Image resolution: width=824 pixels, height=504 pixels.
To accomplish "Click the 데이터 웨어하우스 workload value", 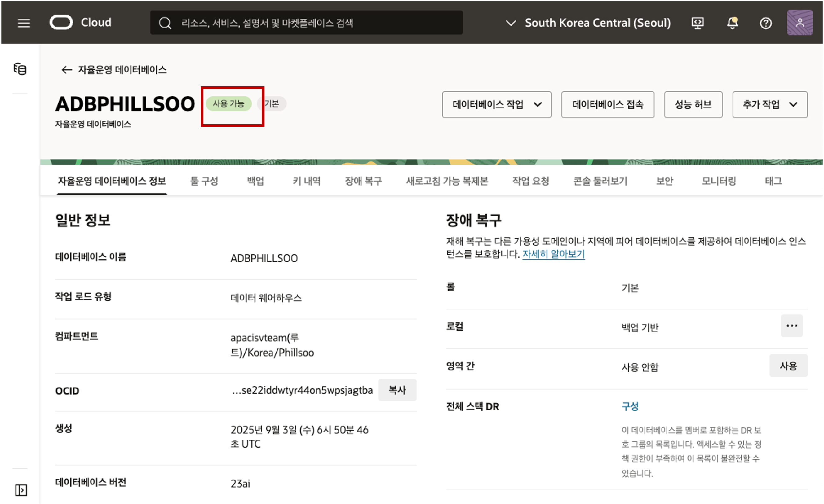I will tap(266, 297).
